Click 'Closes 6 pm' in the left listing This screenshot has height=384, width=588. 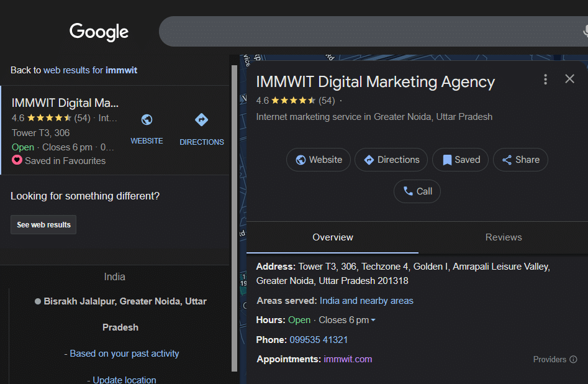coord(67,147)
